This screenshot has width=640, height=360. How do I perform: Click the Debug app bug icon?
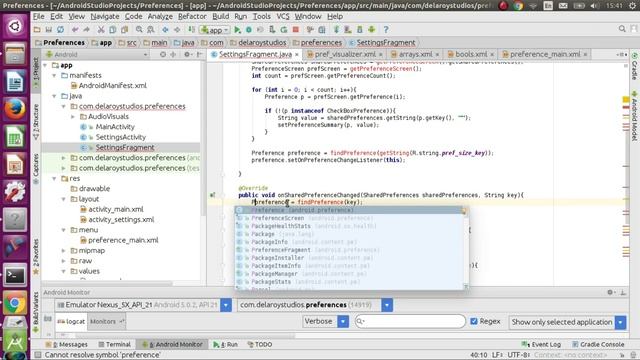point(249,29)
